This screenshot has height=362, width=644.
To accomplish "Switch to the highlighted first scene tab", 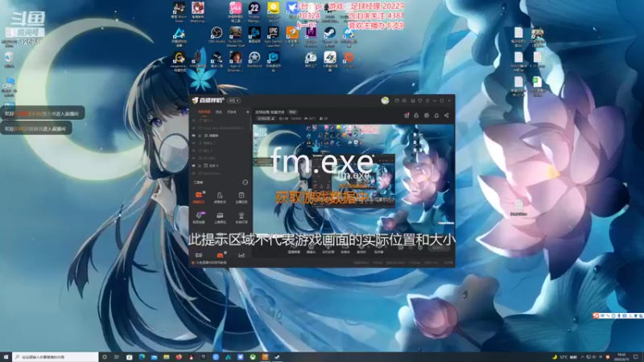I will click(204, 112).
